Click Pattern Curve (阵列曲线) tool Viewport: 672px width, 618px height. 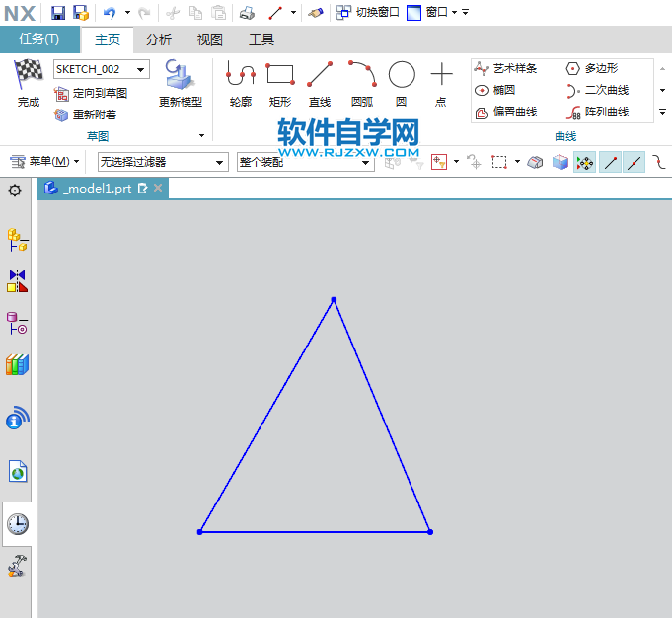597,112
